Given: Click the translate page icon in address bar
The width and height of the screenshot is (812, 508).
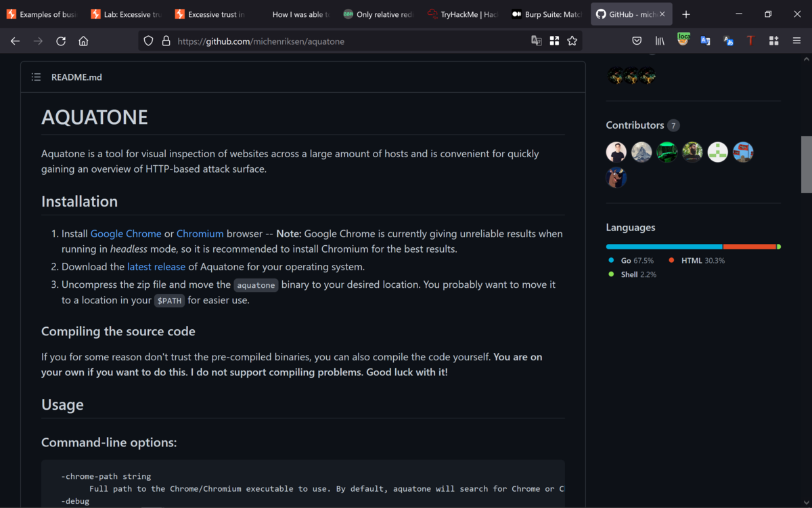Looking at the screenshot, I should click(x=537, y=41).
